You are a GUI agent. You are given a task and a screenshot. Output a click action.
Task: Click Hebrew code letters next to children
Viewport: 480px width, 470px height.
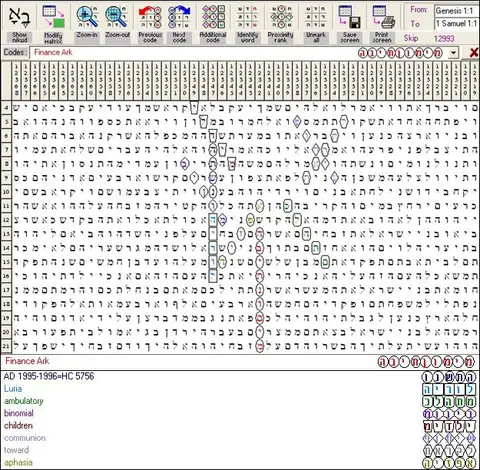[449, 426]
